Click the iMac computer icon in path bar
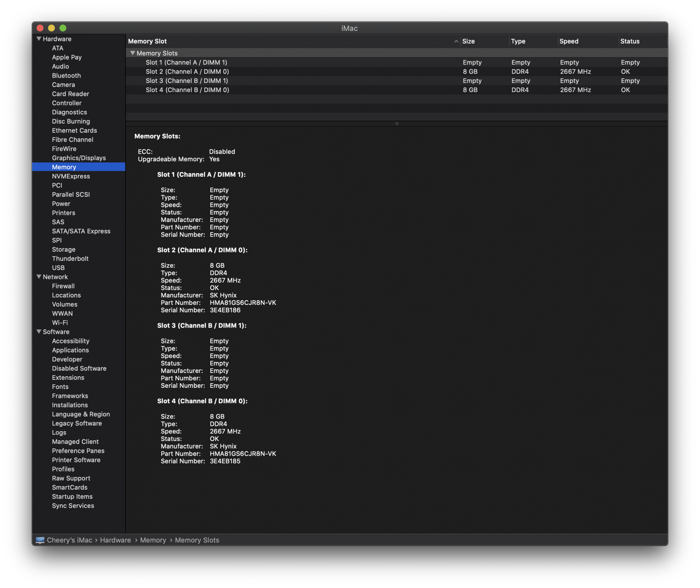Screen dimensions: 700x588 point(40,540)
